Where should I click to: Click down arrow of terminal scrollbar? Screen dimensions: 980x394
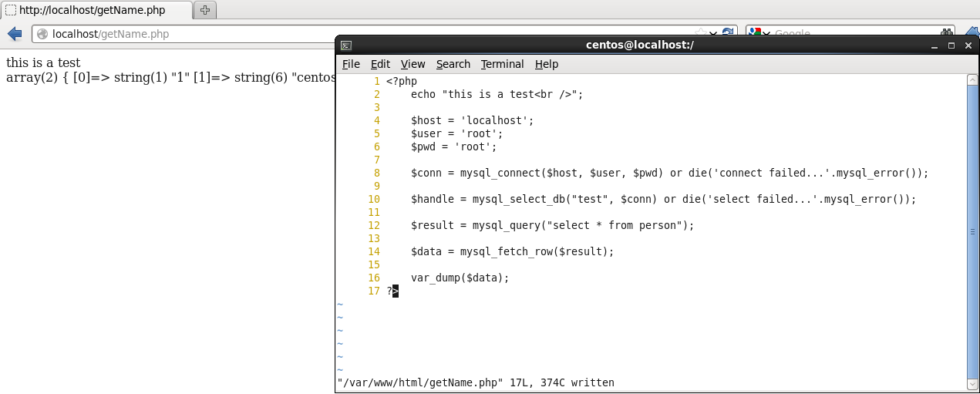(972, 384)
